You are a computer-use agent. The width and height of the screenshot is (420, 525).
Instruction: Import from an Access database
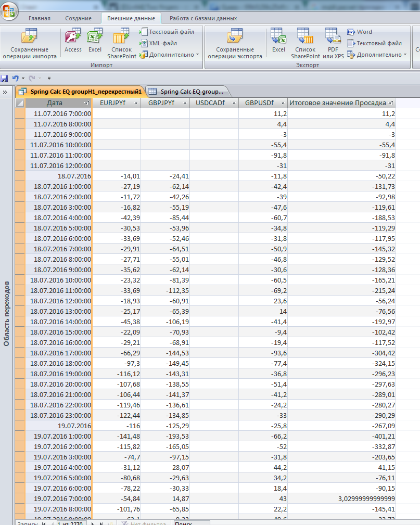point(73,41)
